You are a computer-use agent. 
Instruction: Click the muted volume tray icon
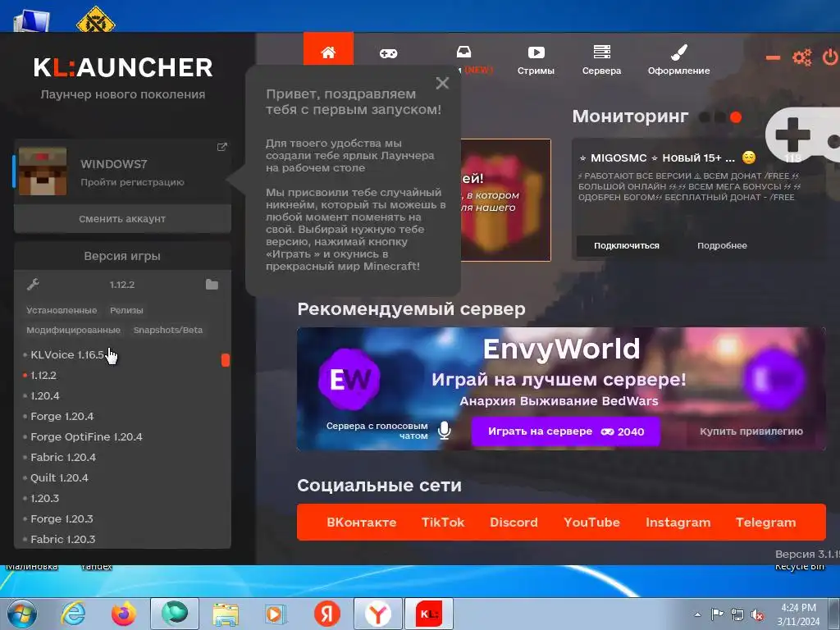pos(757,615)
